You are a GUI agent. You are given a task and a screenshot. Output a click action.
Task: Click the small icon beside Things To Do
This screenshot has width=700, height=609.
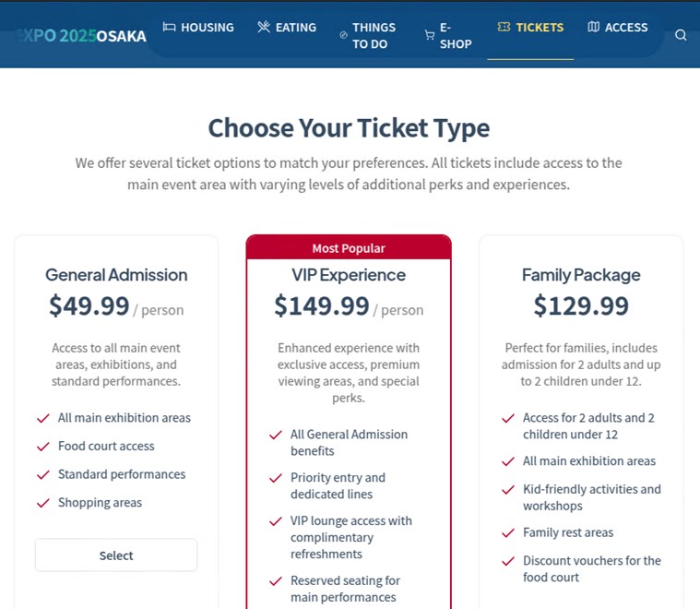pos(344,35)
